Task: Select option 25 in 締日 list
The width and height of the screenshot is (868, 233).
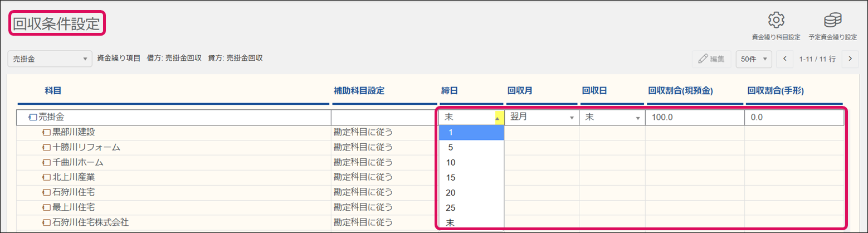Action: click(471, 208)
